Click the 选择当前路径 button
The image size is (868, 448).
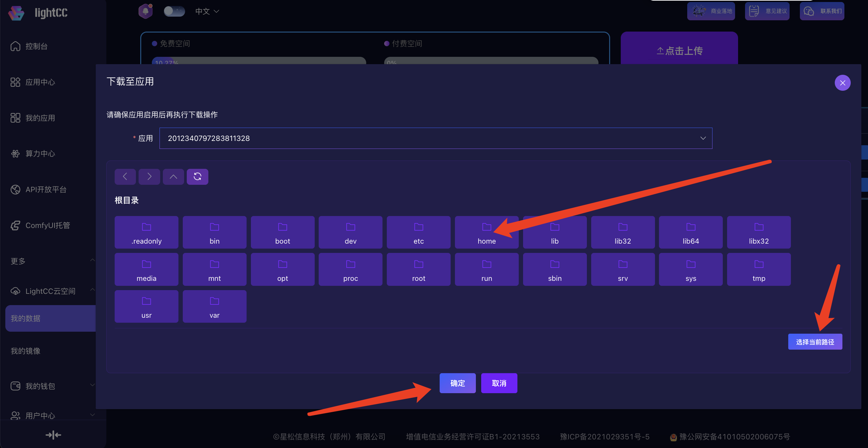tap(815, 342)
